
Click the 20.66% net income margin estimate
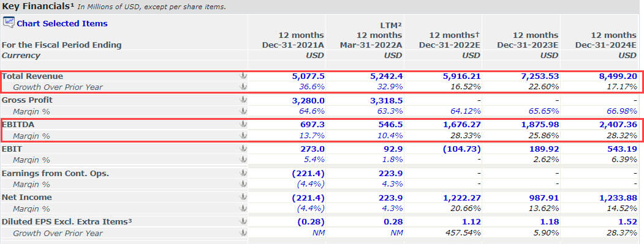pyautogui.click(x=465, y=209)
